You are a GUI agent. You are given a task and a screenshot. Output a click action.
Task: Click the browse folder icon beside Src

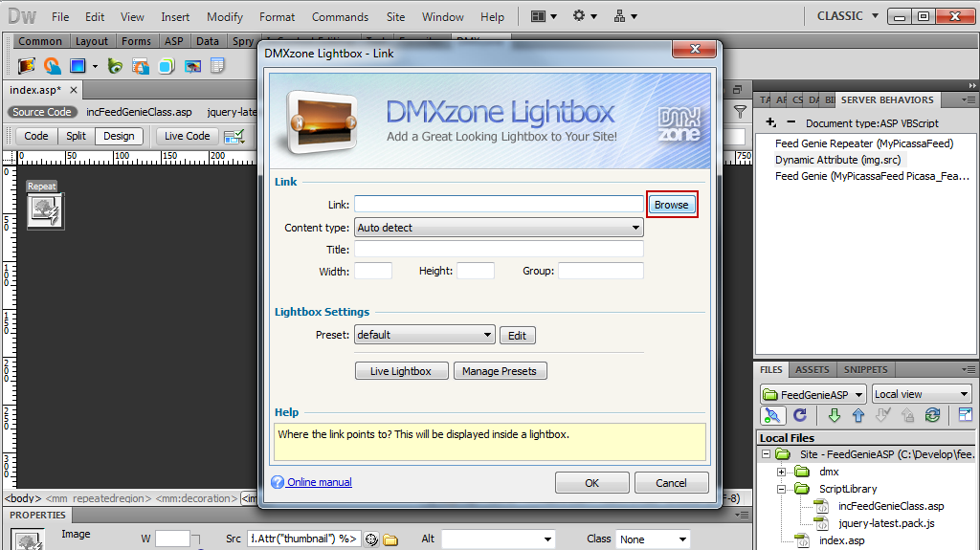[x=390, y=539]
